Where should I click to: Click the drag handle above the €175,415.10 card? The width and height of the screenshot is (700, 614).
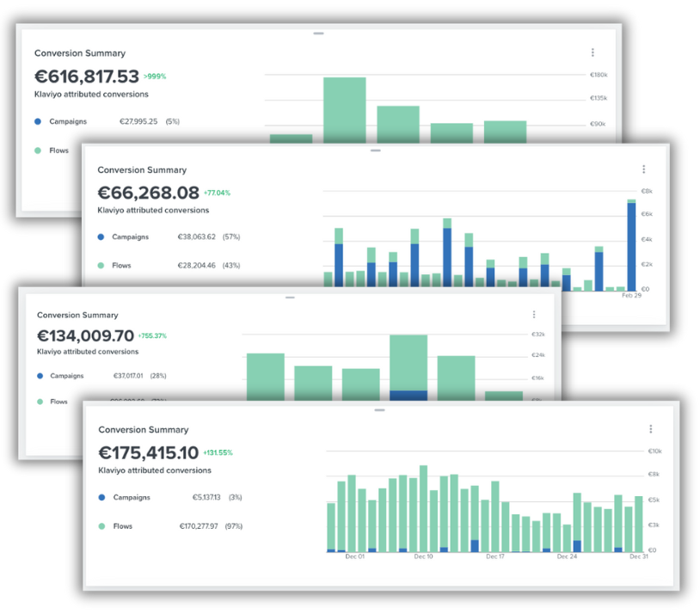click(x=379, y=410)
